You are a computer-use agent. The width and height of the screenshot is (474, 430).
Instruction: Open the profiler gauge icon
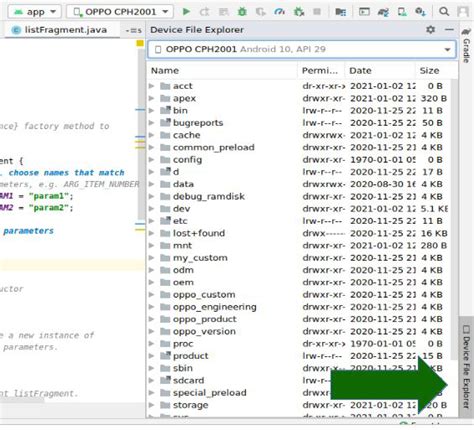point(279,12)
